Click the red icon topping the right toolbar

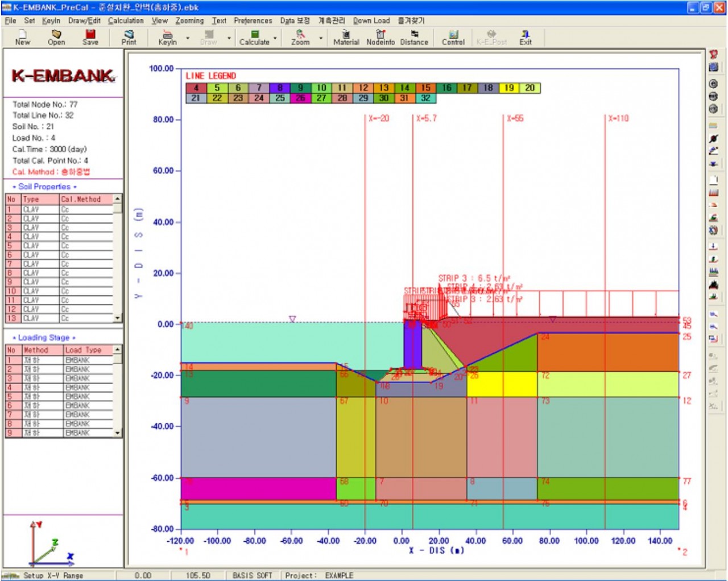pos(713,55)
